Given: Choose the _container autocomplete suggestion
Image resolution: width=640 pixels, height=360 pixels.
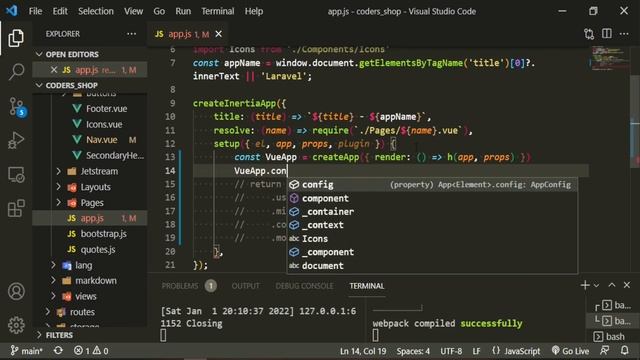Looking at the screenshot, I should (x=432, y=212).
